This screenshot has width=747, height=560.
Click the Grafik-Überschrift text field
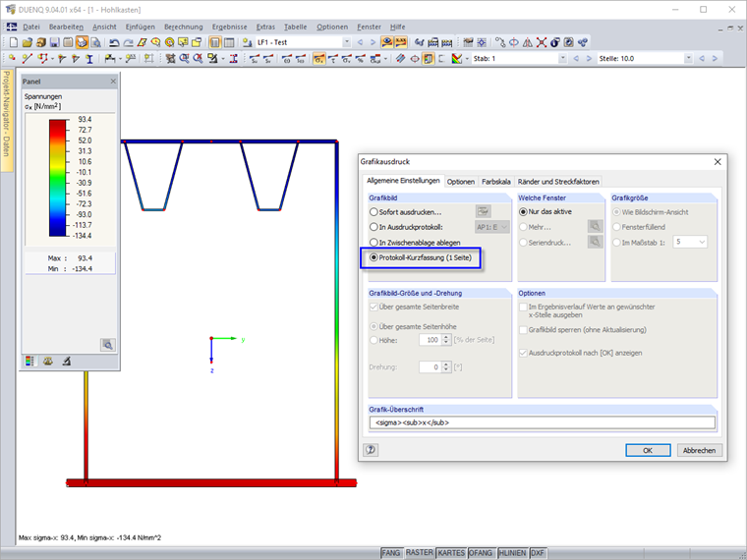[x=543, y=422]
